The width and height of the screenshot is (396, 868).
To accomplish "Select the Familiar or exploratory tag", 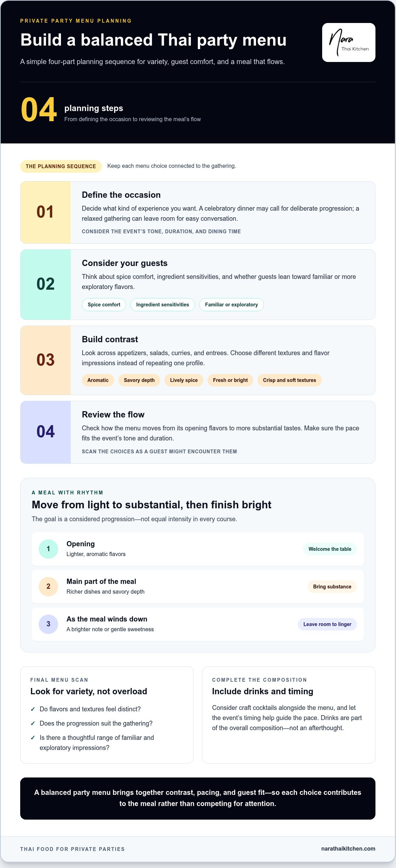I will click(232, 305).
